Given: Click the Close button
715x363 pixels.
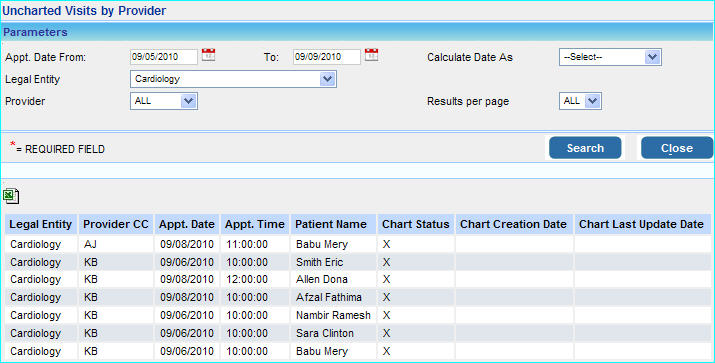Looking at the screenshot, I should [x=677, y=148].
